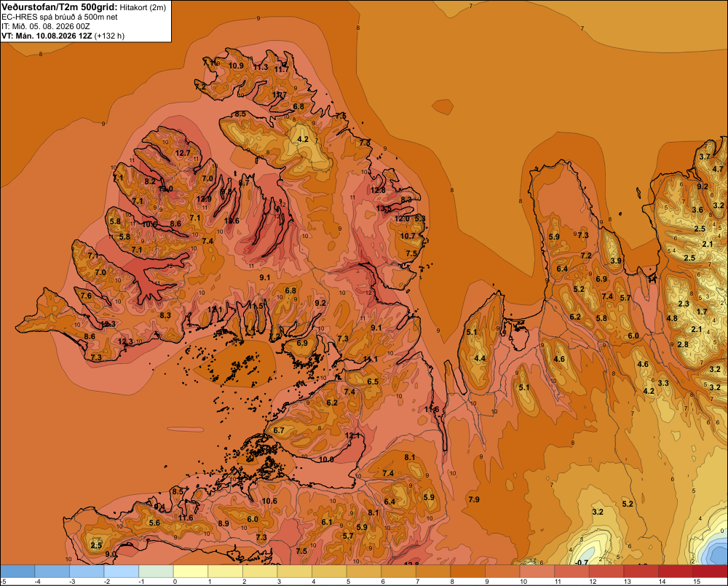Click the 6.7 temperature label on the map
Viewport: 728px width, 586px height.
coord(279,430)
